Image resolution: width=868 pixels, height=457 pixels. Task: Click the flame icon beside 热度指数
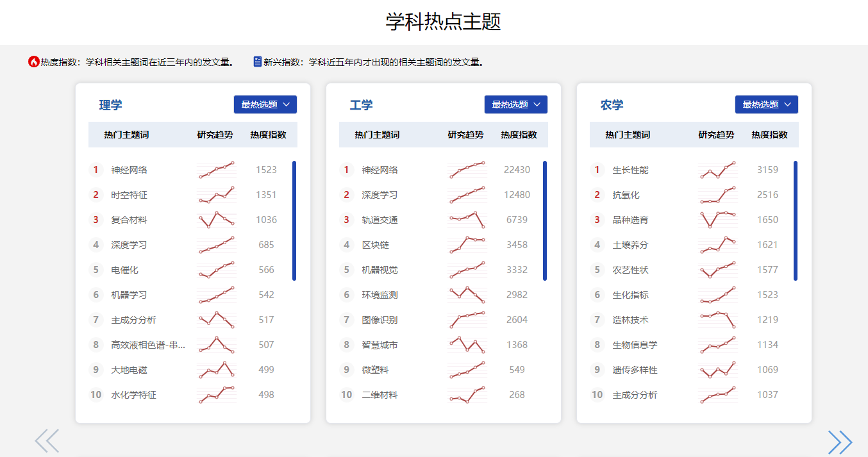[34, 62]
